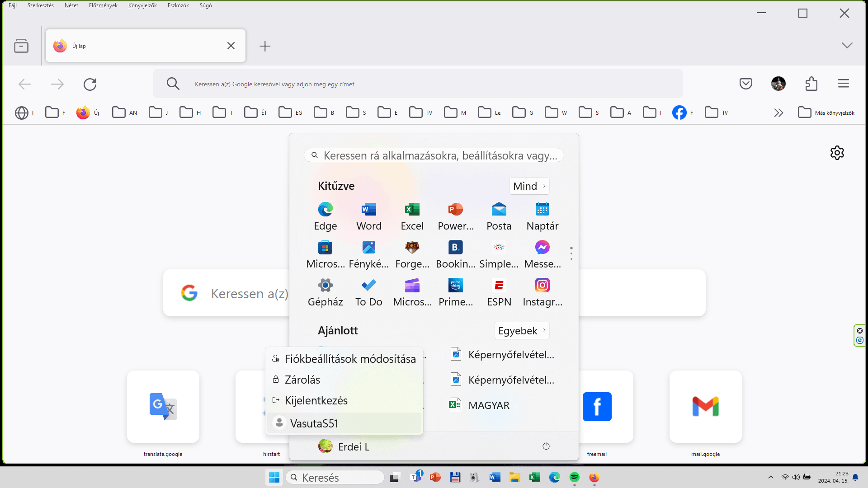Click the Firefox Pocket save icon
This screenshot has width=868, height=488.
tap(745, 84)
